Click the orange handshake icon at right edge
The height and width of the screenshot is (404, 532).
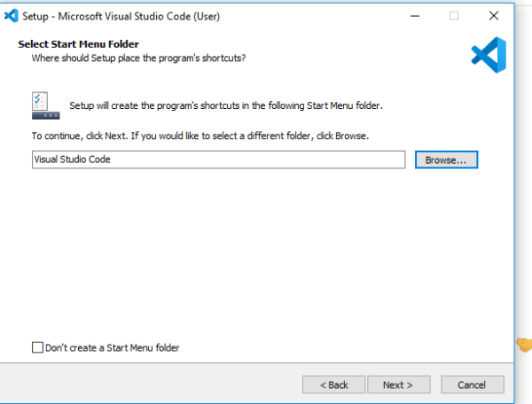point(524,345)
